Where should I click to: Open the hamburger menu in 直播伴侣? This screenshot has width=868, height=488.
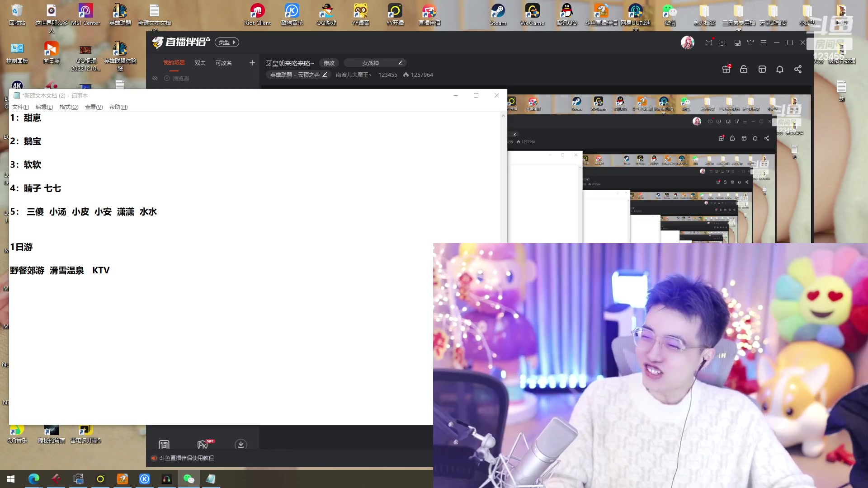(764, 42)
